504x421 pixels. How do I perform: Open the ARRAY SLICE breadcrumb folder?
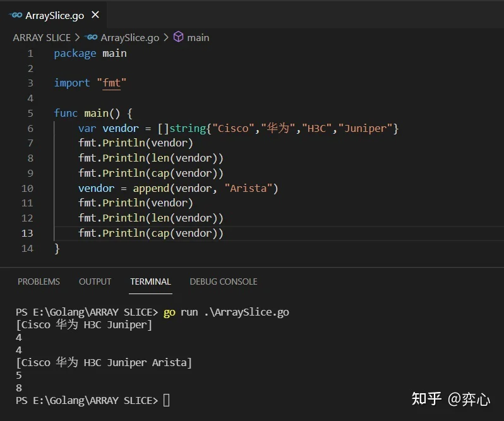point(42,38)
